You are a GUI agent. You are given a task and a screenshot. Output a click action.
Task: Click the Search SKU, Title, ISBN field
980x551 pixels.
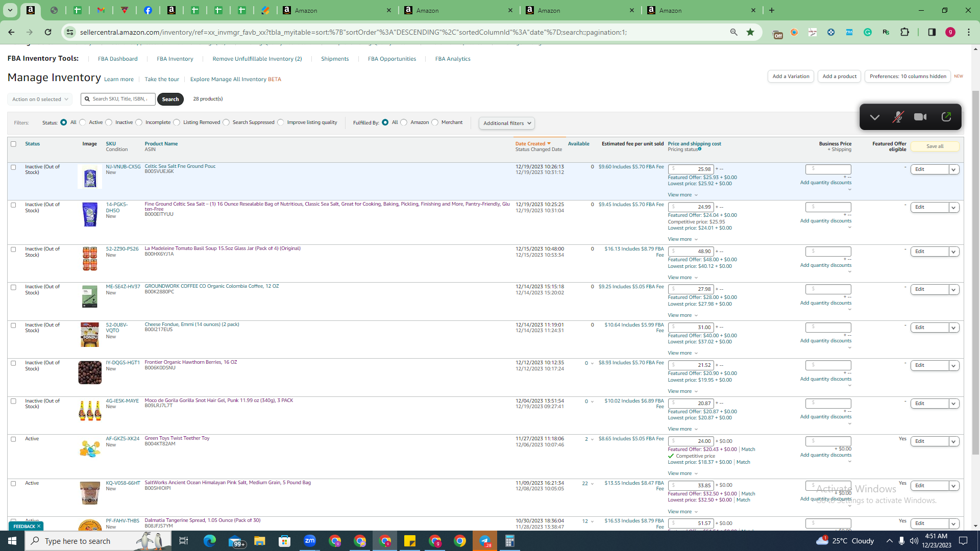click(x=118, y=99)
